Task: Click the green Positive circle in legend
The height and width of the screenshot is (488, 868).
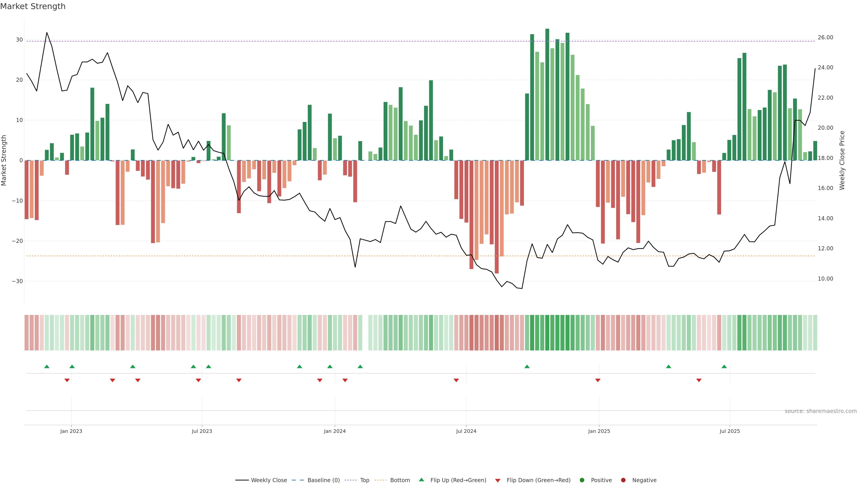Action: 582,480
